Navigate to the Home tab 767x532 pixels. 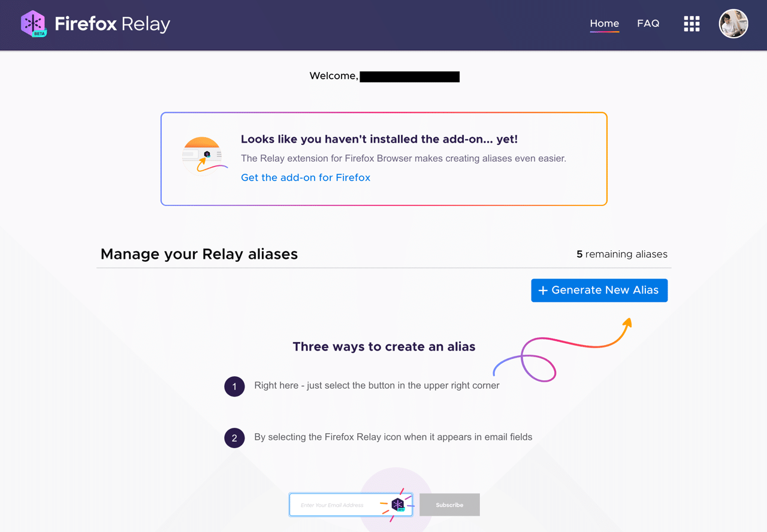pos(604,23)
